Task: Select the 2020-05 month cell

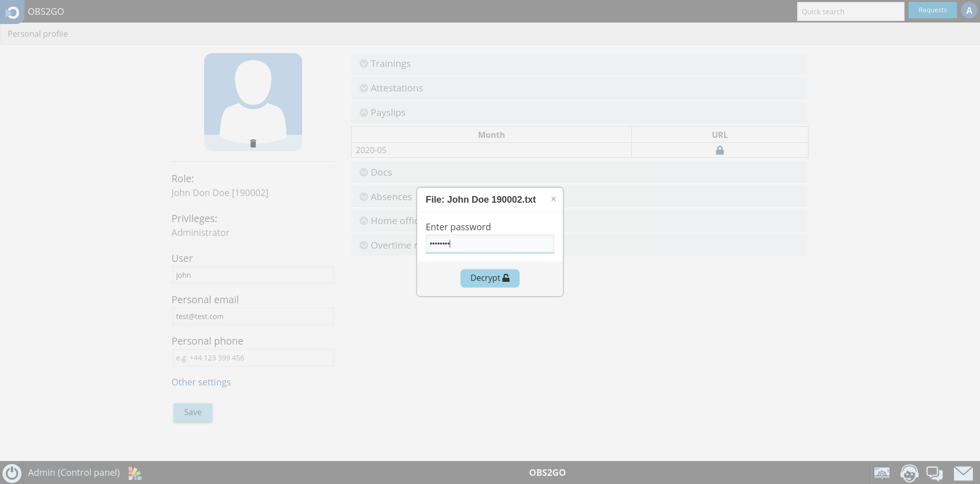Action: 492,150
